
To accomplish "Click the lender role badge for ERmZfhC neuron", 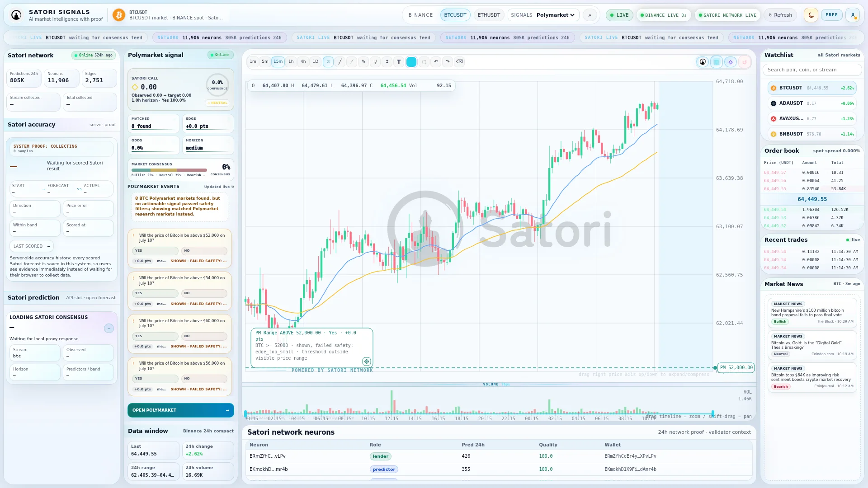I will coord(381,456).
